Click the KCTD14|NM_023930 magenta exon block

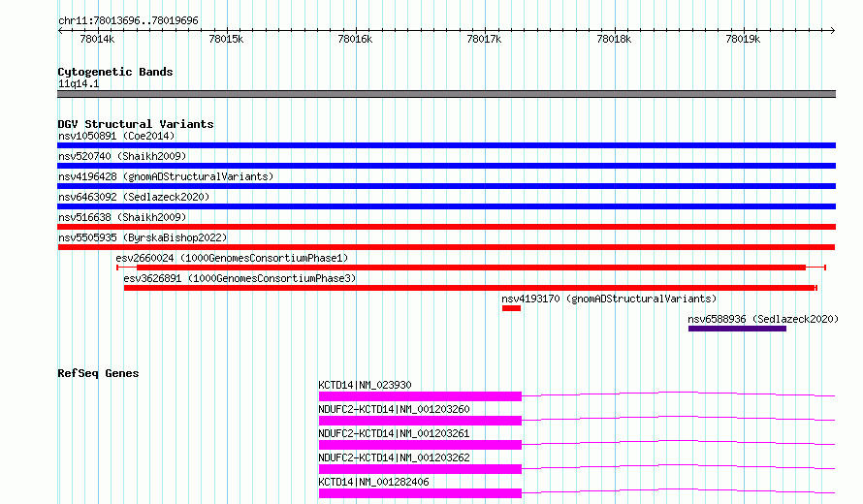pos(420,396)
